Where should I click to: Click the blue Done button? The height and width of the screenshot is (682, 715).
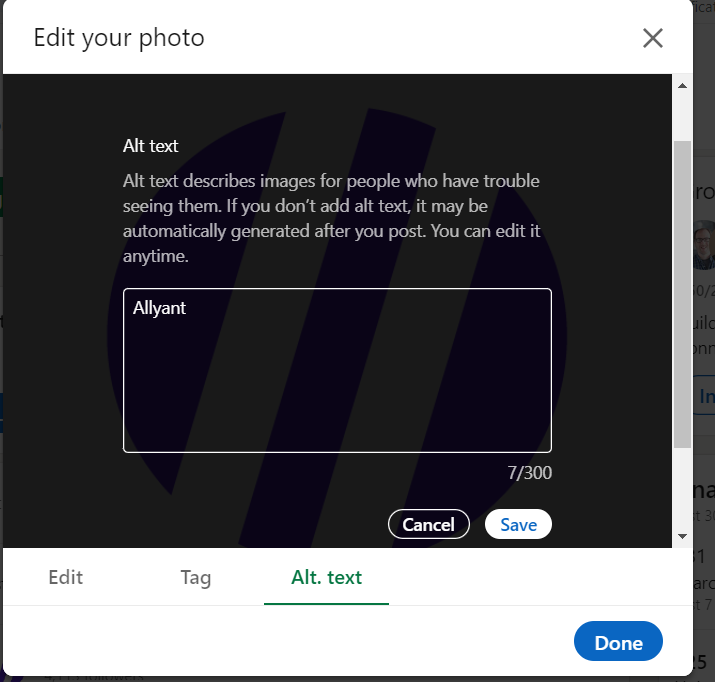click(618, 642)
